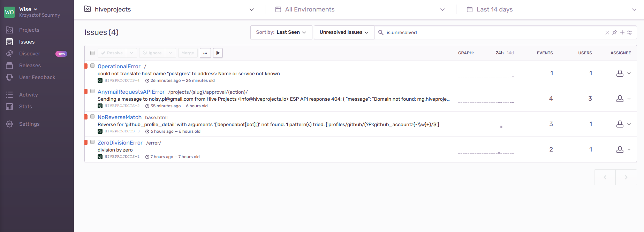Click assignee icon for AnymailRequestsAPIError issue
Screen dimensions: 644x232
coord(620,99)
